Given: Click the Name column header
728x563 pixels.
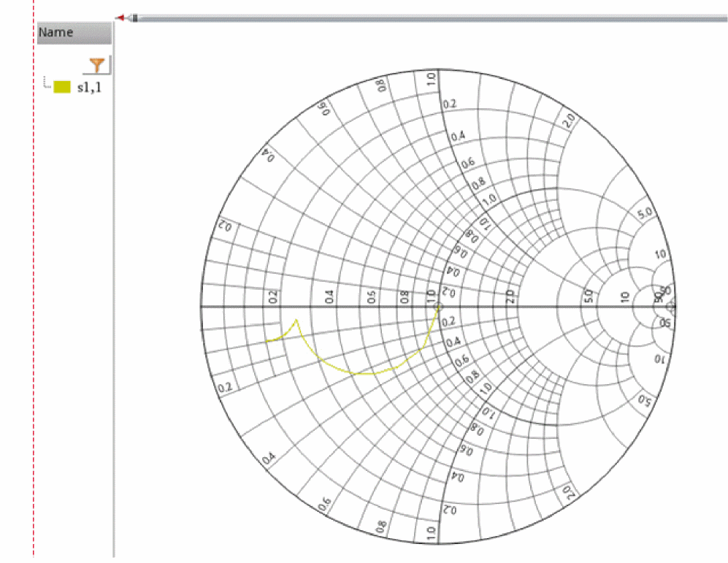Looking at the screenshot, I should pos(74,33).
